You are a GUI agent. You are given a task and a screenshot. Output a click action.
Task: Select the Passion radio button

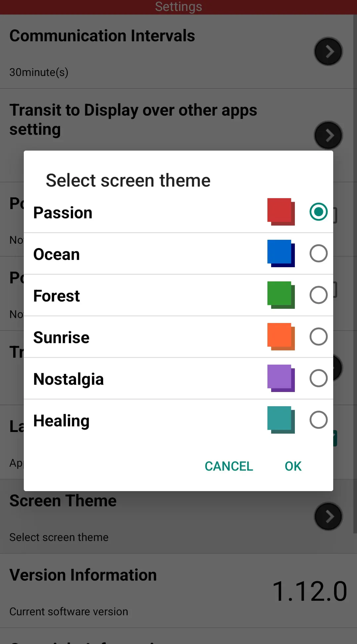click(318, 212)
